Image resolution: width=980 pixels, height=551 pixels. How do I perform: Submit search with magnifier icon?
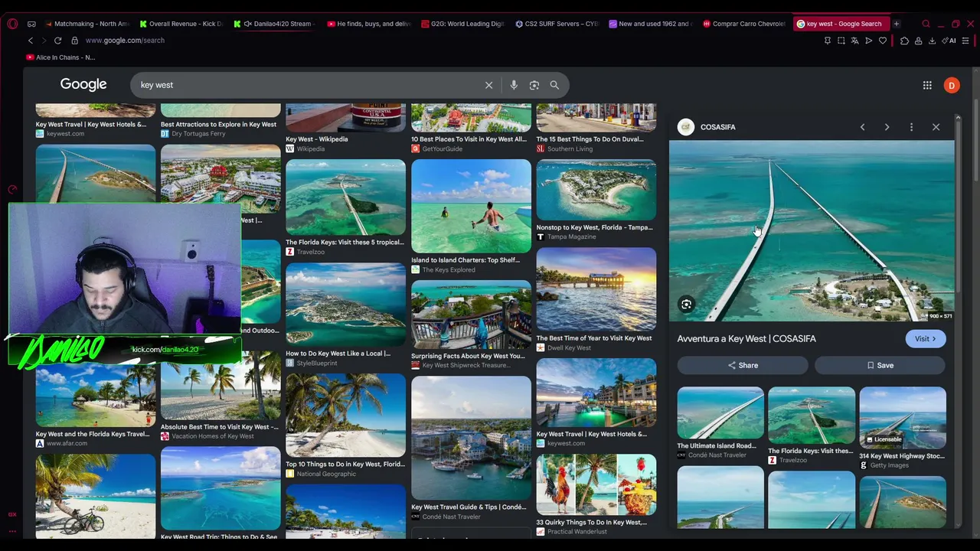click(x=554, y=85)
